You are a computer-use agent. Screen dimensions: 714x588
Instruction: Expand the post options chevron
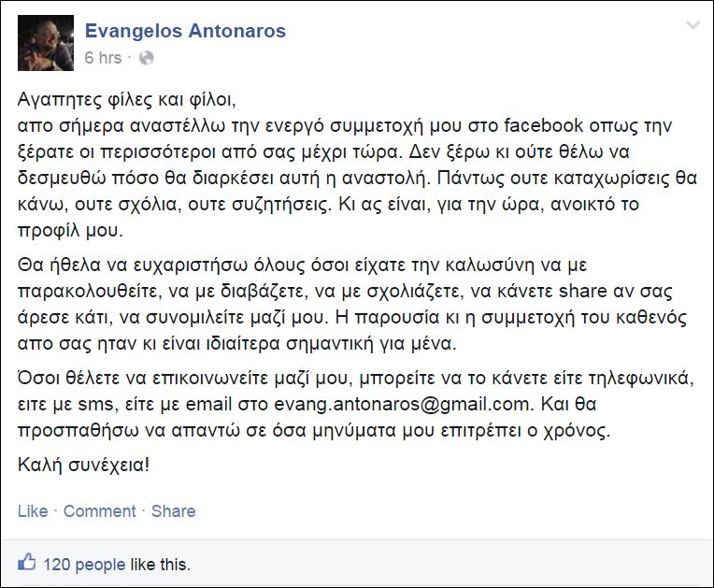click(693, 25)
